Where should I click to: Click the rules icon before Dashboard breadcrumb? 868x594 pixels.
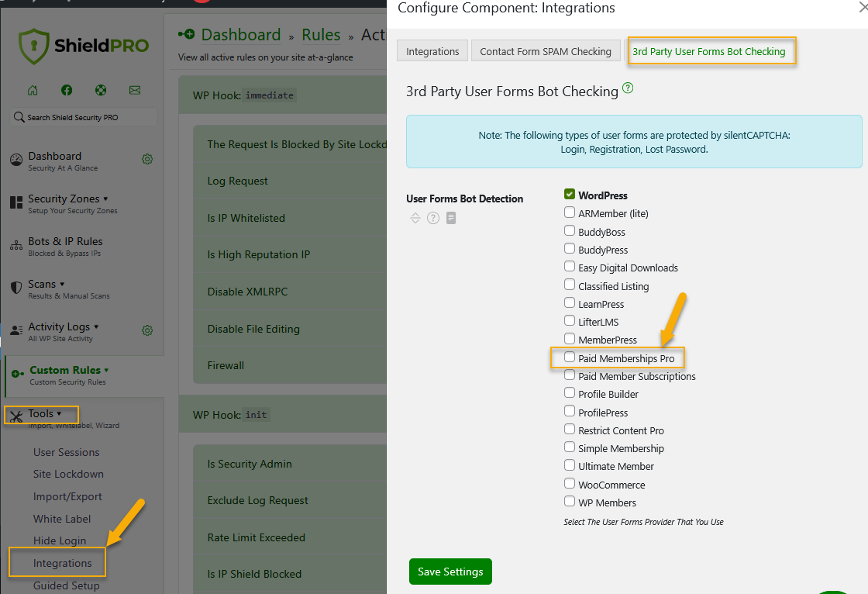[x=187, y=34]
